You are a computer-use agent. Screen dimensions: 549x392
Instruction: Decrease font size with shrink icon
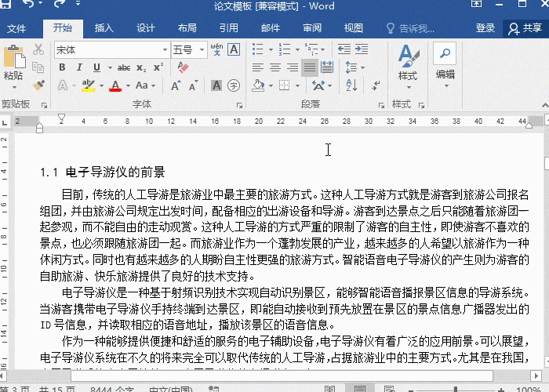tap(193, 85)
